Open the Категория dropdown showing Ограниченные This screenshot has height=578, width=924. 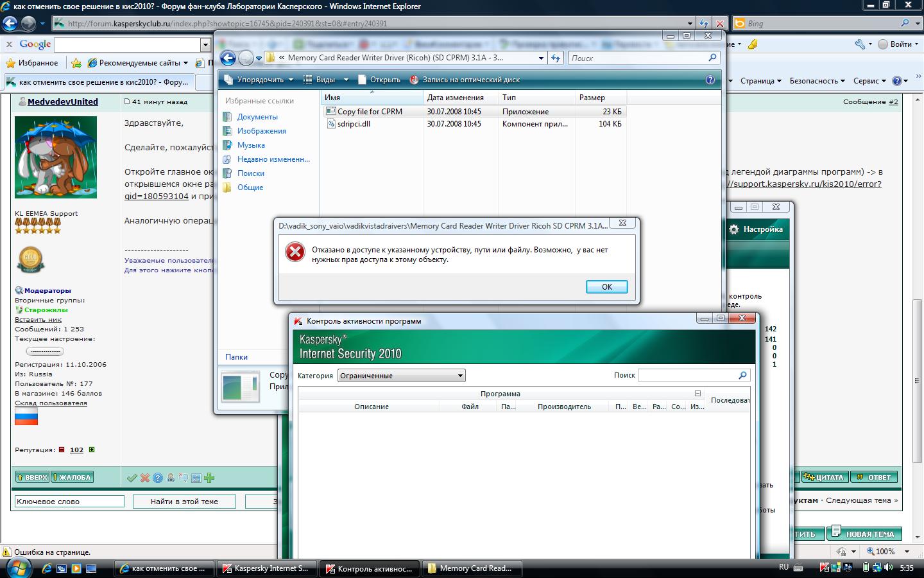[401, 376]
